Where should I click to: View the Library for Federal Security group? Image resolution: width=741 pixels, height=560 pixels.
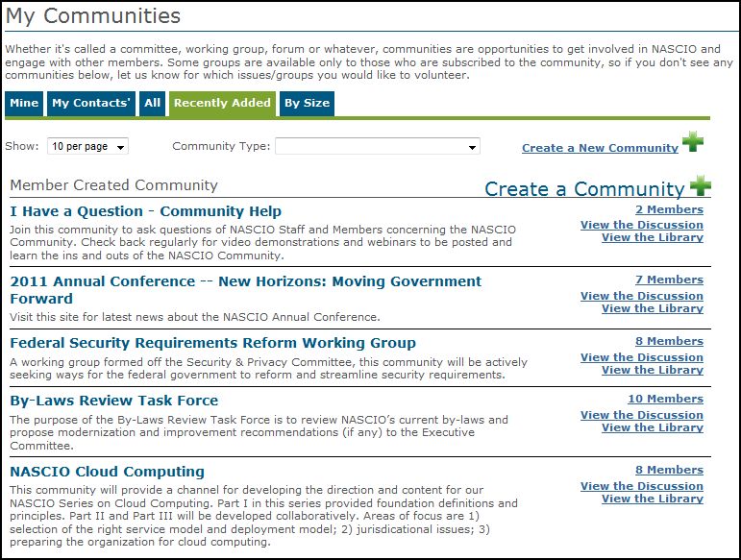tap(653, 370)
